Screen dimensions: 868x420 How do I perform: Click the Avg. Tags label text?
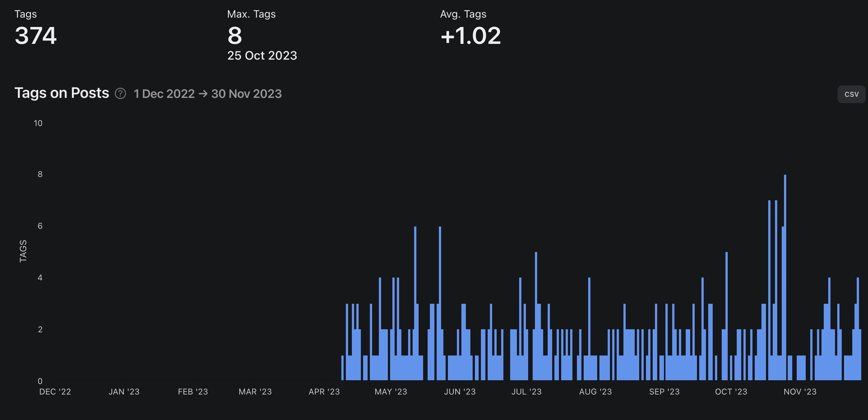pos(463,14)
